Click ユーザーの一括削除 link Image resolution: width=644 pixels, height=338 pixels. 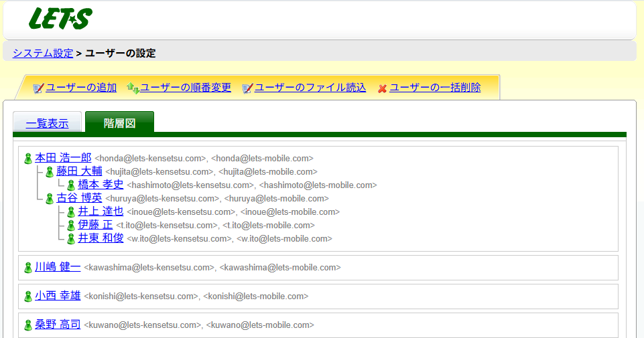(435, 88)
